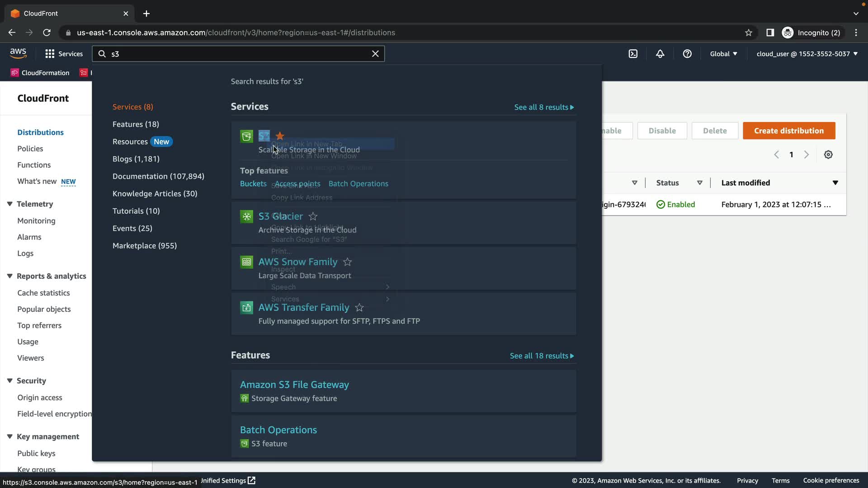Screen dimensions: 868x488
Task: Click the S3 Glacier service icon
Action: (246, 216)
